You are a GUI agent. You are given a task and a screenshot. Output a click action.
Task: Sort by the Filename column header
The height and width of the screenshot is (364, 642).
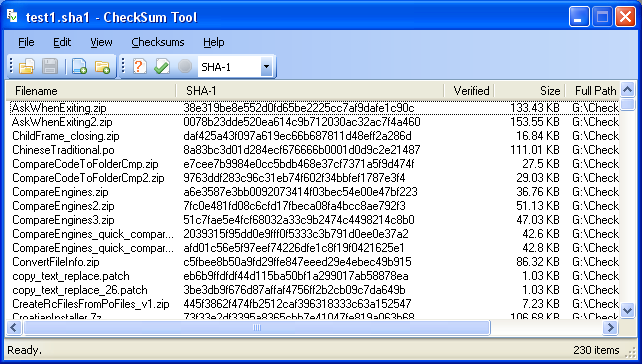pyautogui.click(x=91, y=90)
